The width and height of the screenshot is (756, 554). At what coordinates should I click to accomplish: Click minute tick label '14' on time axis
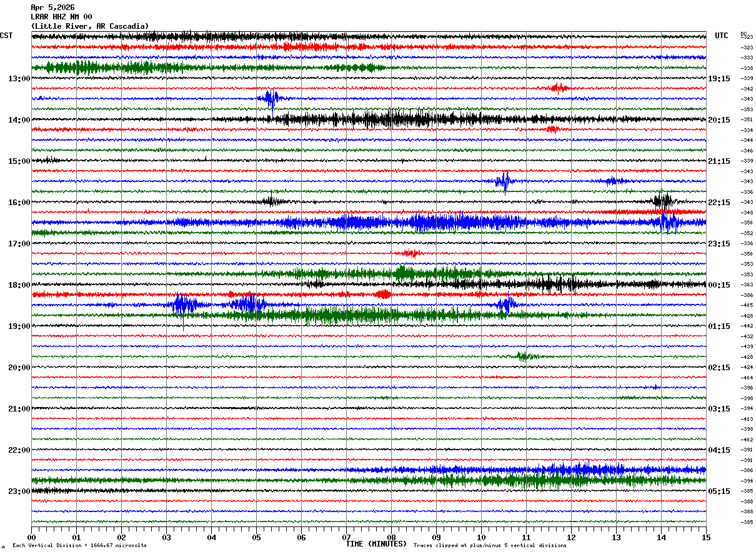pyautogui.click(x=661, y=537)
